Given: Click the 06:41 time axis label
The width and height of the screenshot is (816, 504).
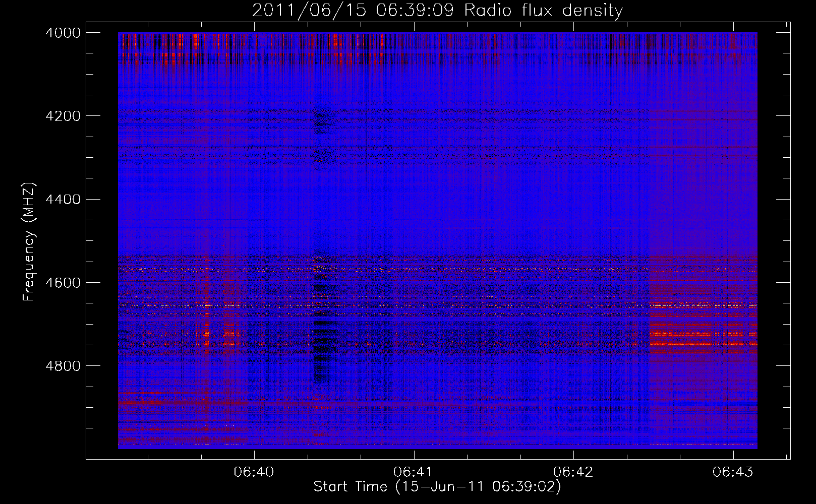Looking at the screenshot, I should click(x=414, y=472).
